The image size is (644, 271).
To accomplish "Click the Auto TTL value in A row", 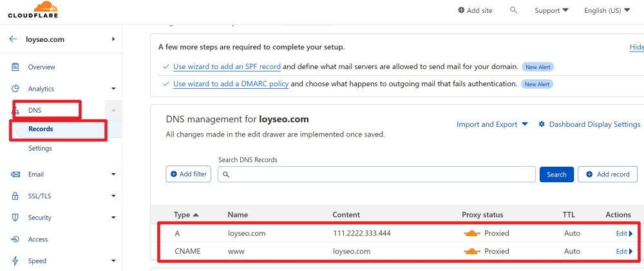I will click(572, 234).
